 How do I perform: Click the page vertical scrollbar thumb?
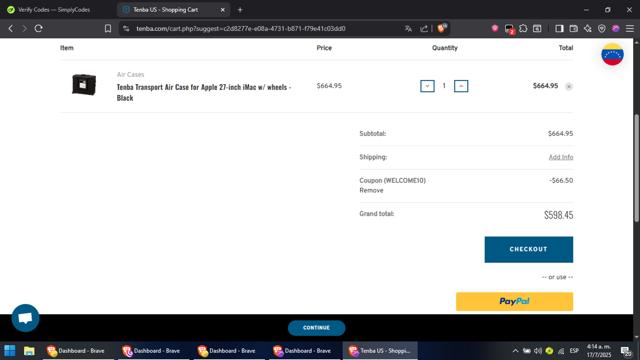click(636, 168)
